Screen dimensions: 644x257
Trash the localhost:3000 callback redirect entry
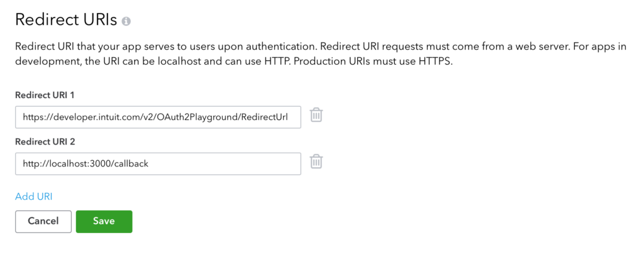[x=316, y=161]
